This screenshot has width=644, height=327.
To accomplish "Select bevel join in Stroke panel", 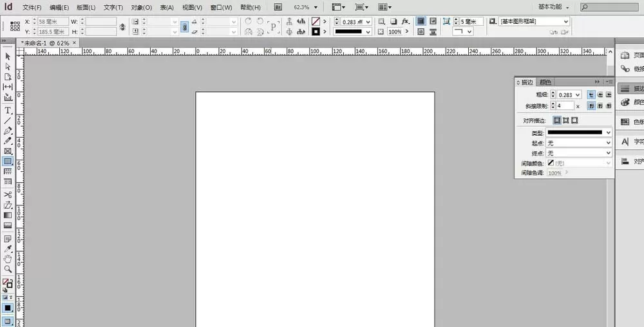I will click(609, 106).
